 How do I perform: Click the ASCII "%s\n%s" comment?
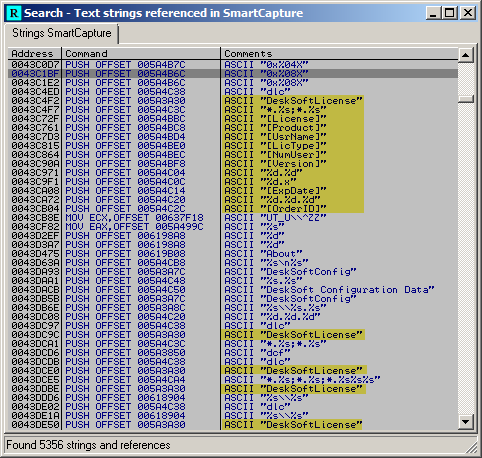266,263
